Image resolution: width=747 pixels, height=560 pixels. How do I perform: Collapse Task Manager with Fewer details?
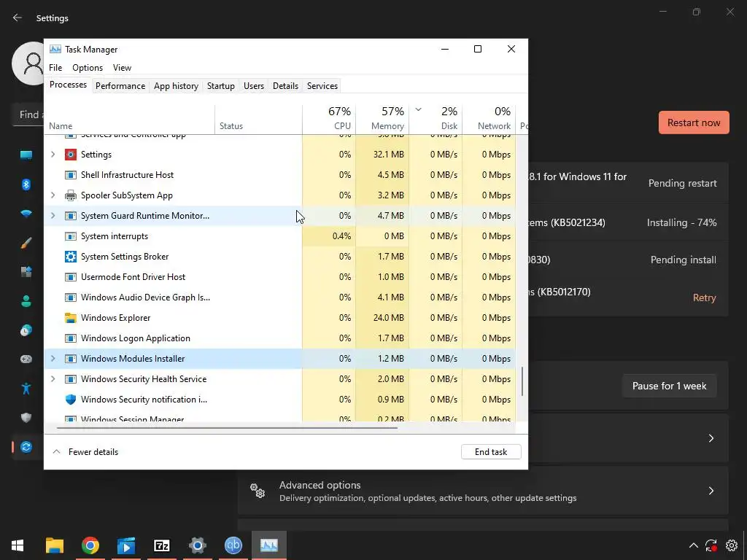(x=86, y=452)
